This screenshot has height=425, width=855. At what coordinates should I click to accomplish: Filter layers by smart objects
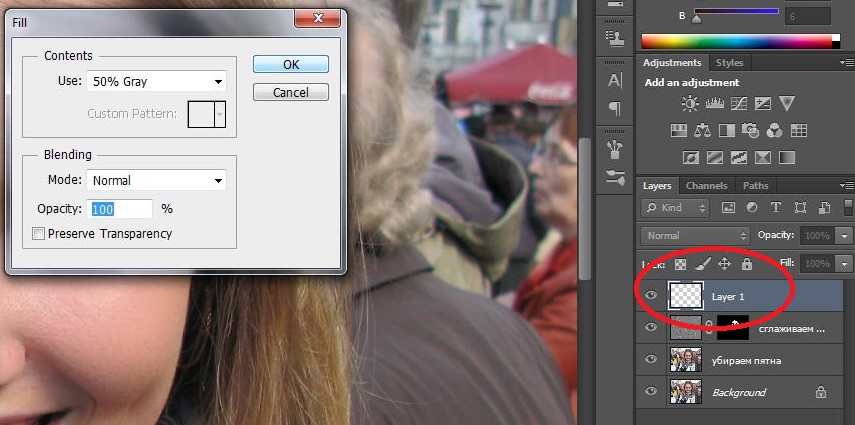click(824, 208)
